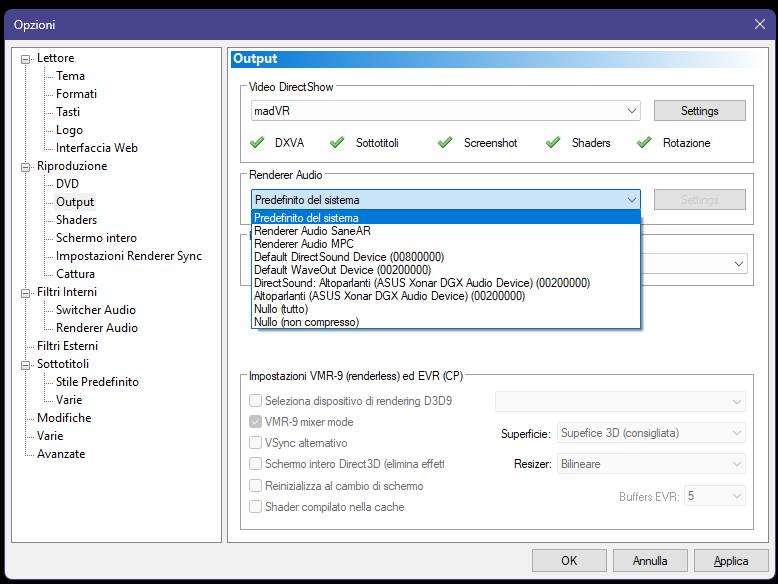Screen dimensions: 778x584
Task: Collapse the Sottotitoli tree node
Action: [x=25, y=365]
